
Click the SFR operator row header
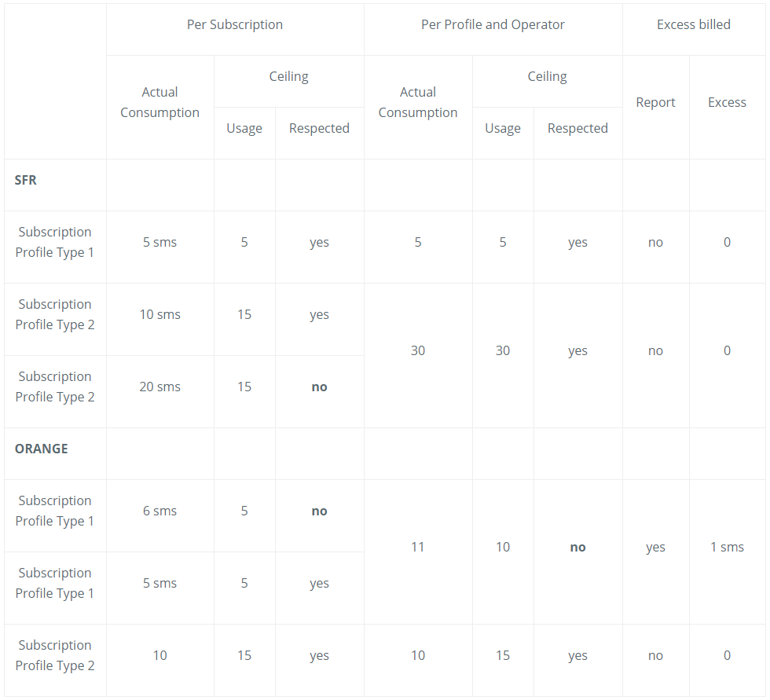(x=25, y=180)
